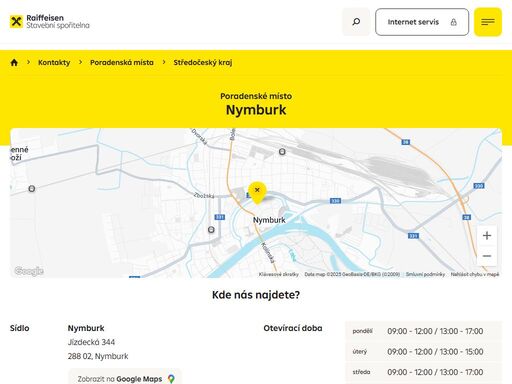Click the Poradenské místo subtitle
Screen dimensions: 512x384
[x=256, y=96]
